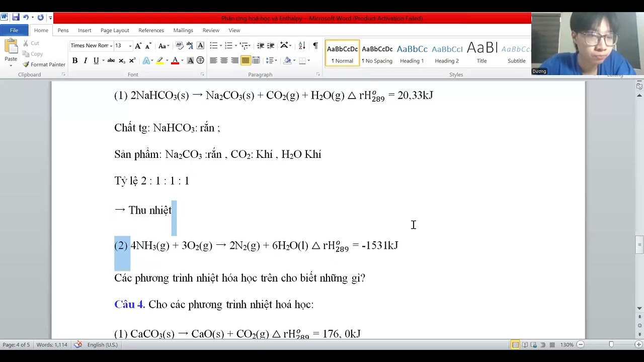Click the yellow text highlight color button
644x362 pixels.
[x=159, y=60]
